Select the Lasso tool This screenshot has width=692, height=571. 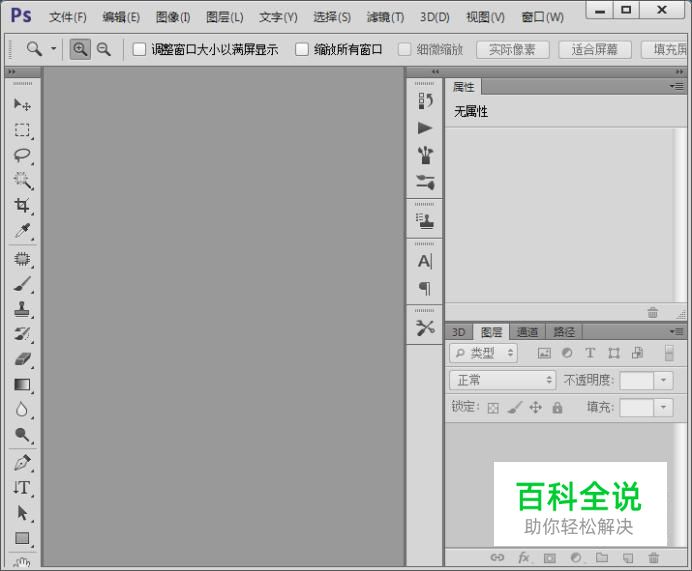[22, 155]
